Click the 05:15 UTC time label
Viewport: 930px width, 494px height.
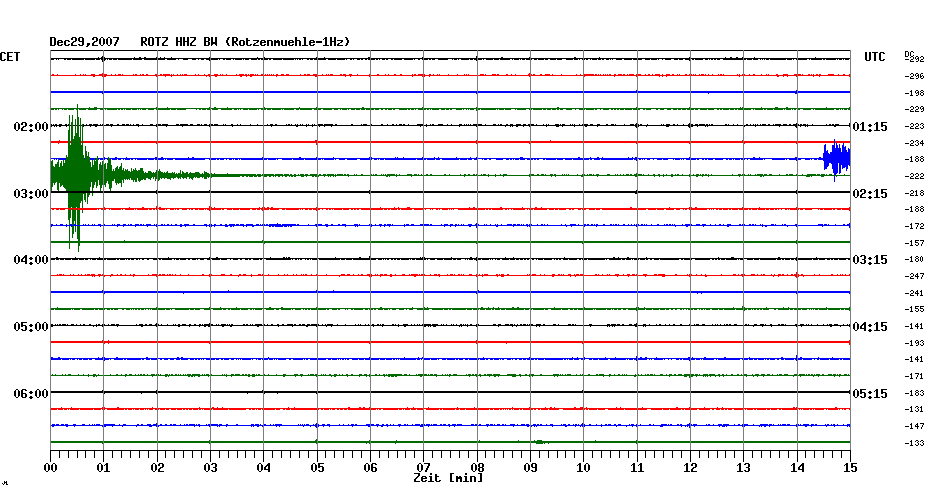[870, 393]
